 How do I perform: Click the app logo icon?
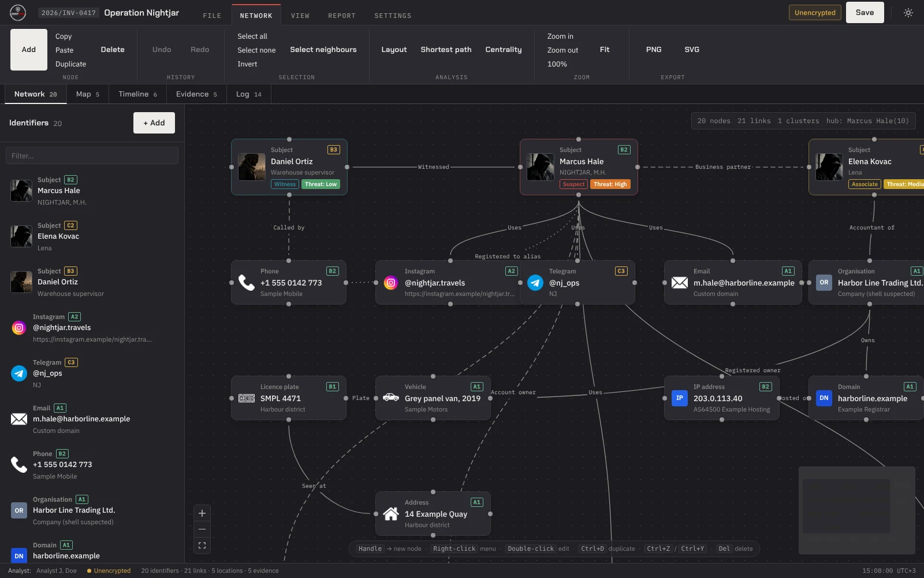(18, 13)
